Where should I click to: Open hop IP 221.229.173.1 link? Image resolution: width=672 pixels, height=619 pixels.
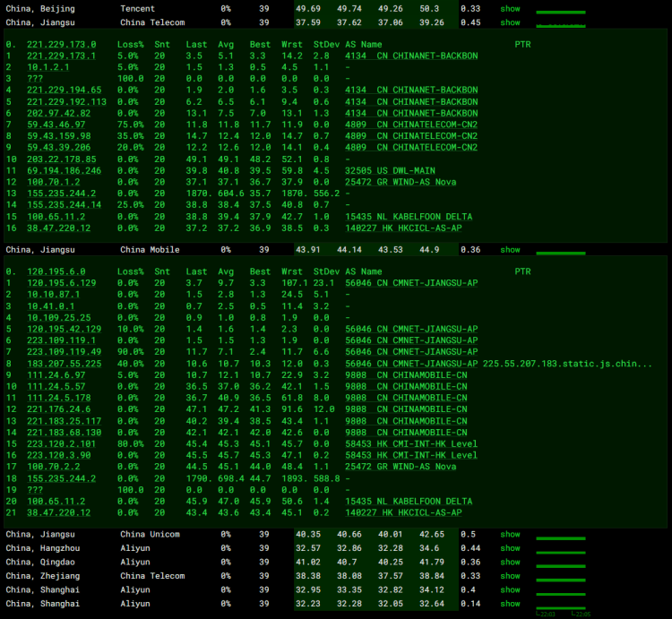point(61,56)
